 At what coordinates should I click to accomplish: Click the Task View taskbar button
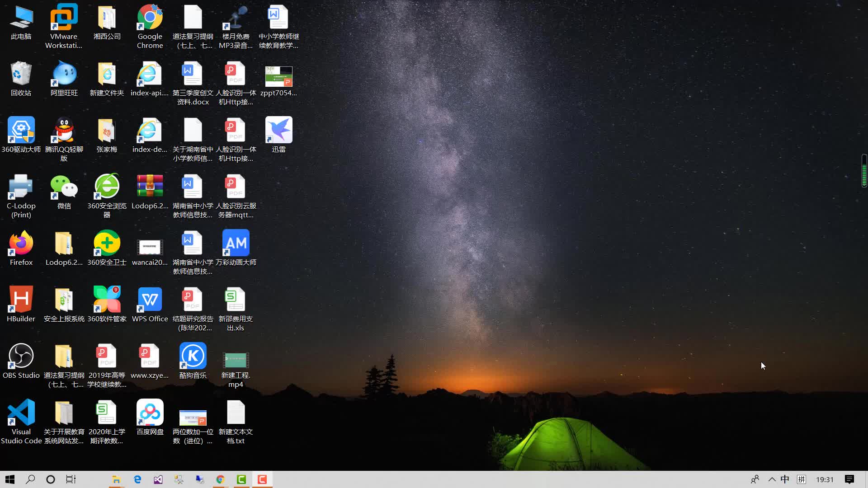click(x=71, y=479)
